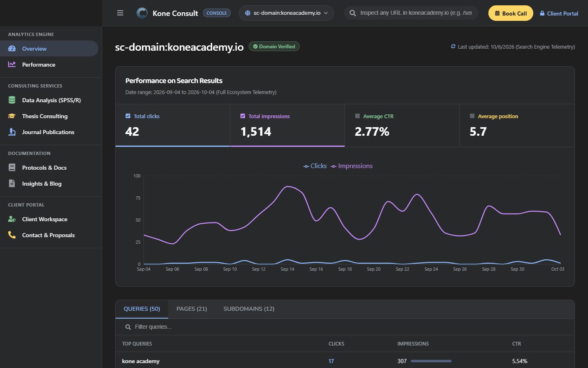
Task: Click the Insights & Blog document icon
Action: click(x=12, y=184)
